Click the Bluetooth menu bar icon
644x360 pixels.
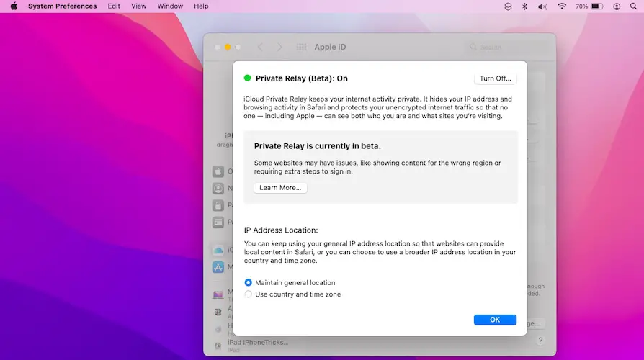525,6
